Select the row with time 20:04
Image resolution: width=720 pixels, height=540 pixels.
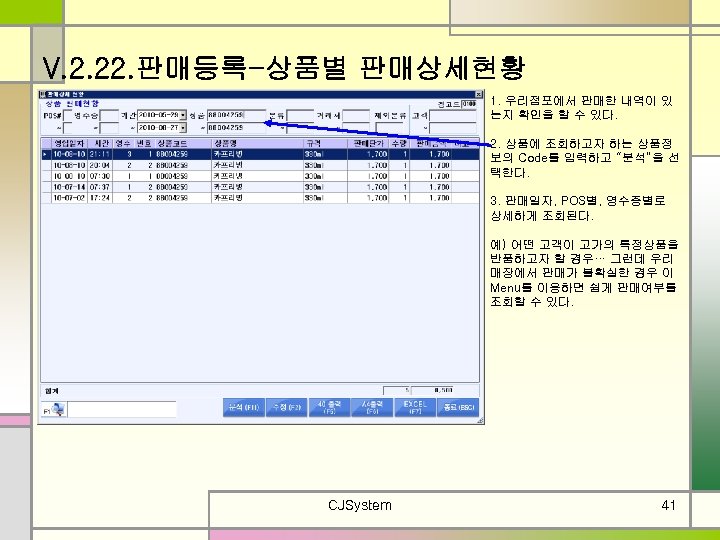point(260,165)
